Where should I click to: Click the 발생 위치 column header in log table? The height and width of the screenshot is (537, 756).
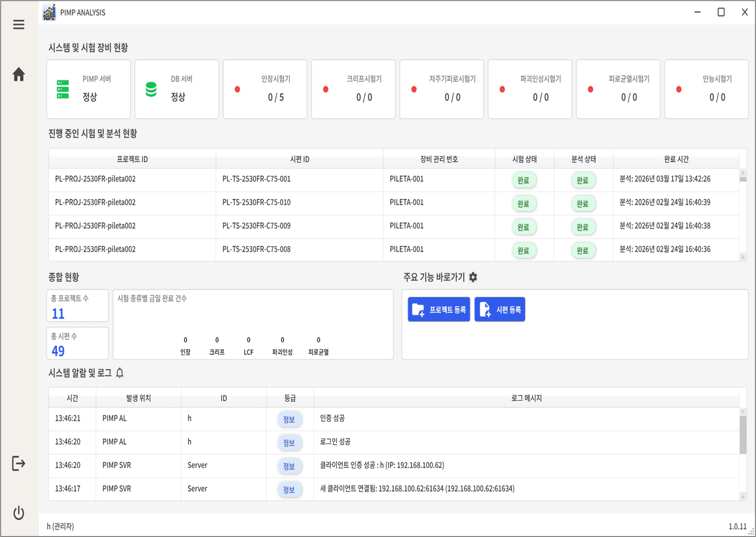pos(138,398)
